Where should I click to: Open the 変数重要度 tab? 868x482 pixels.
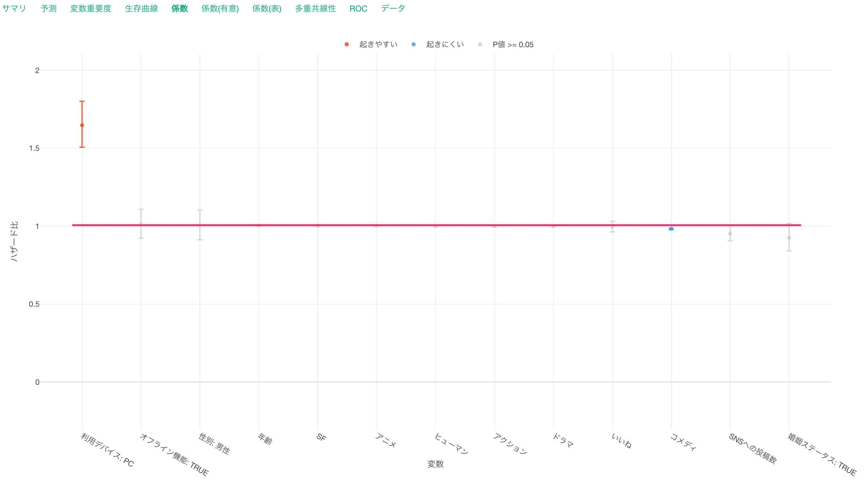(90, 8)
